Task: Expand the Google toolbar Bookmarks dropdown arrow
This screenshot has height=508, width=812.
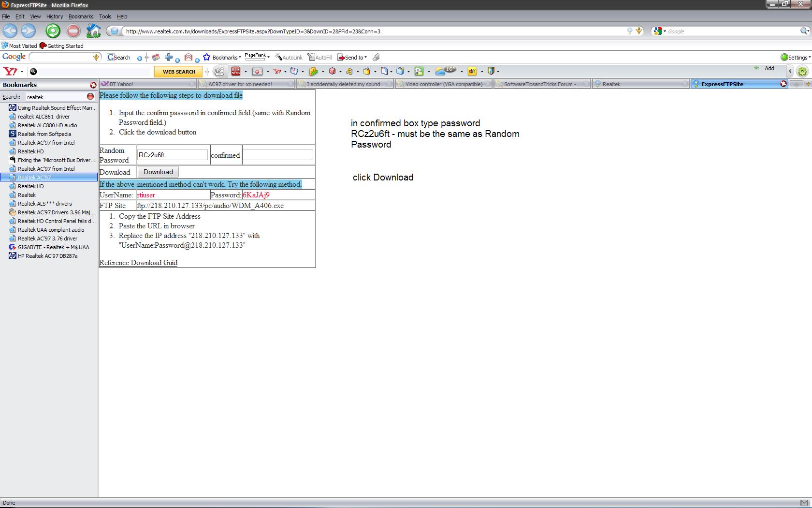Action: (240, 58)
